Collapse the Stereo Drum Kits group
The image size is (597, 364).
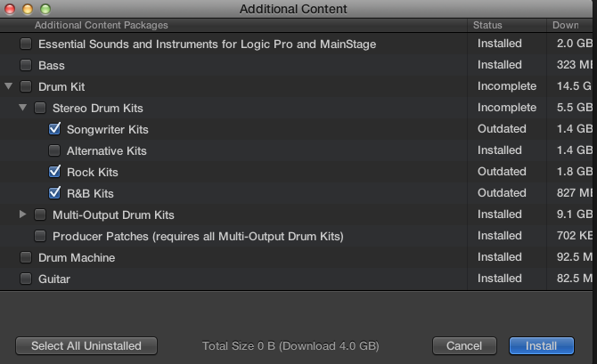(x=23, y=108)
